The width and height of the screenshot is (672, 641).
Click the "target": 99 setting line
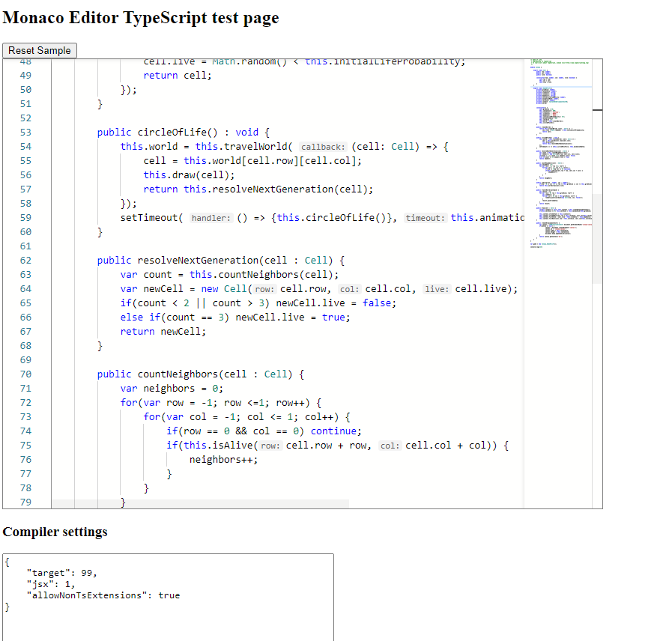click(x=61, y=573)
